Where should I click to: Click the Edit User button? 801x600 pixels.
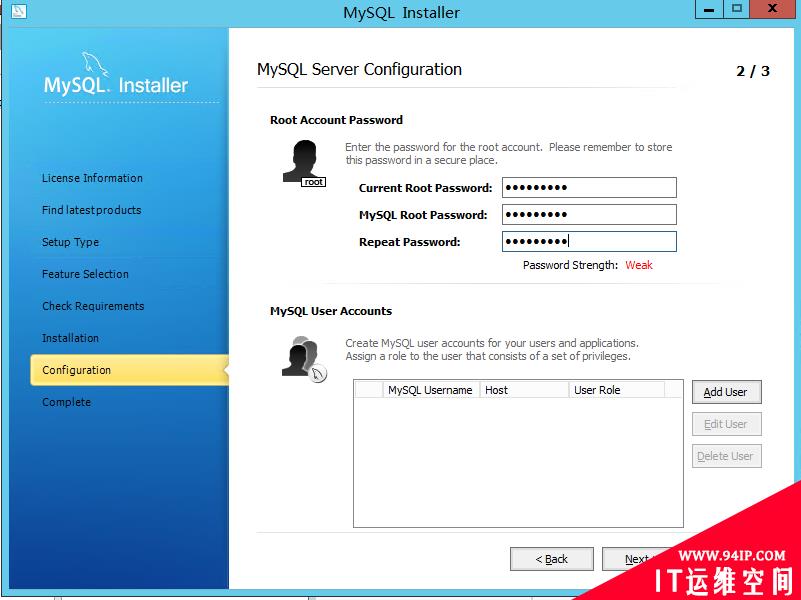click(726, 424)
